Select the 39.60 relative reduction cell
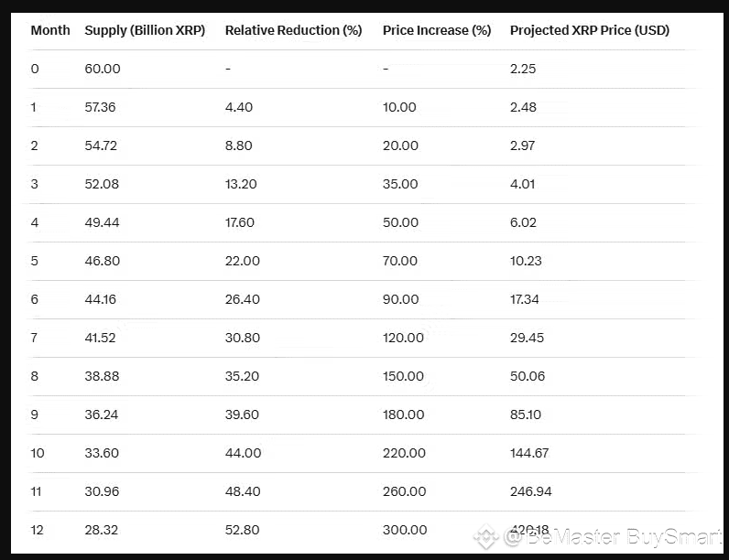 [242, 415]
